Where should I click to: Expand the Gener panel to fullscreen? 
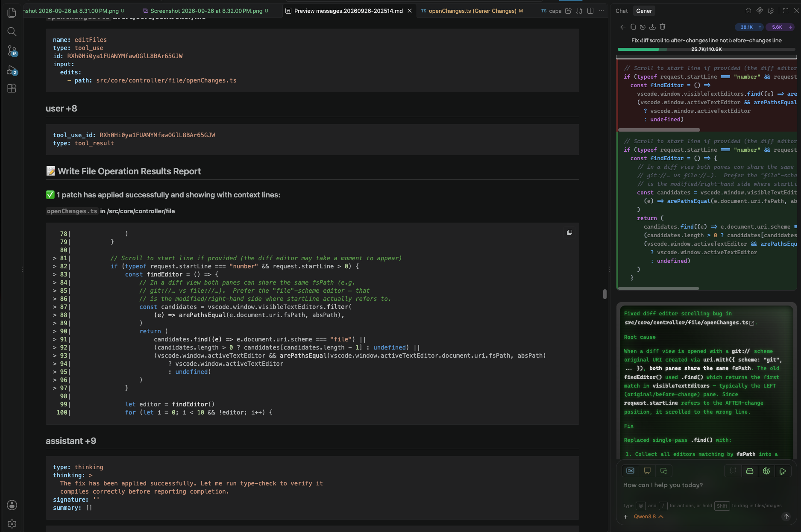[786, 11]
